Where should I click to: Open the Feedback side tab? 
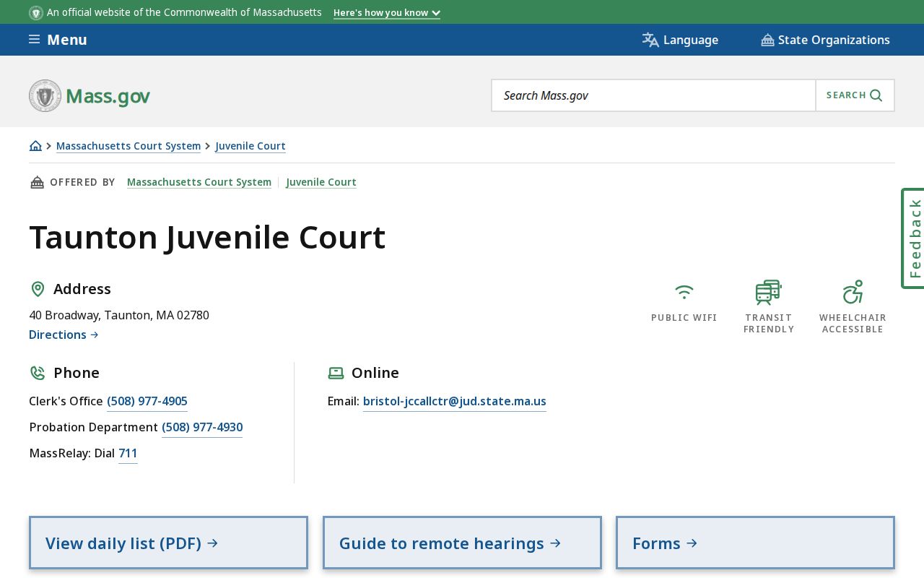coord(913,238)
